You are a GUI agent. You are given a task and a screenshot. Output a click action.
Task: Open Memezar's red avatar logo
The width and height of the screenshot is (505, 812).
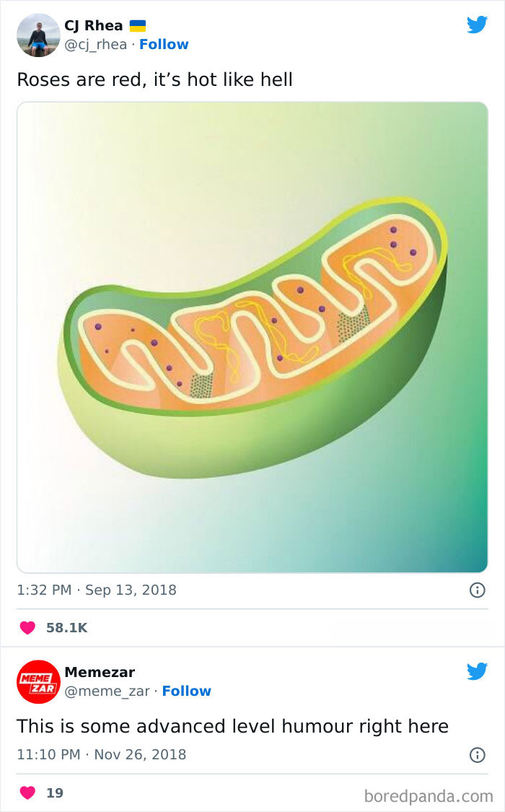point(38,681)
